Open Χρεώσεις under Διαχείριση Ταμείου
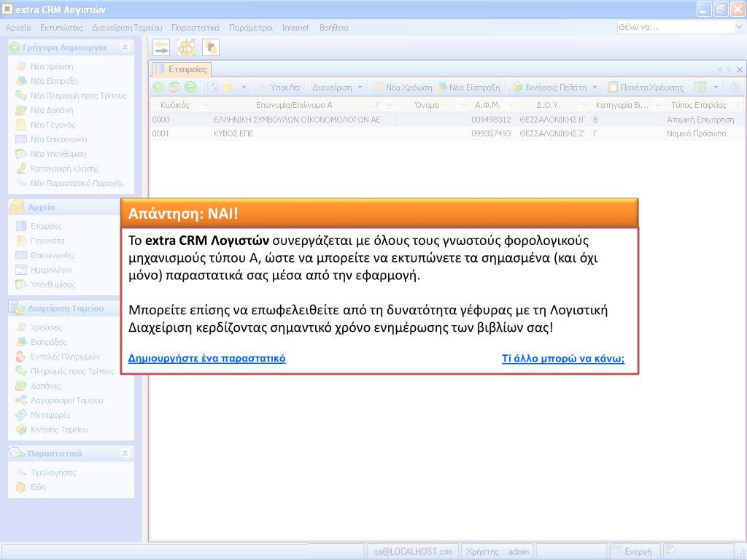The image size is (747, 560). pos(39,327)
